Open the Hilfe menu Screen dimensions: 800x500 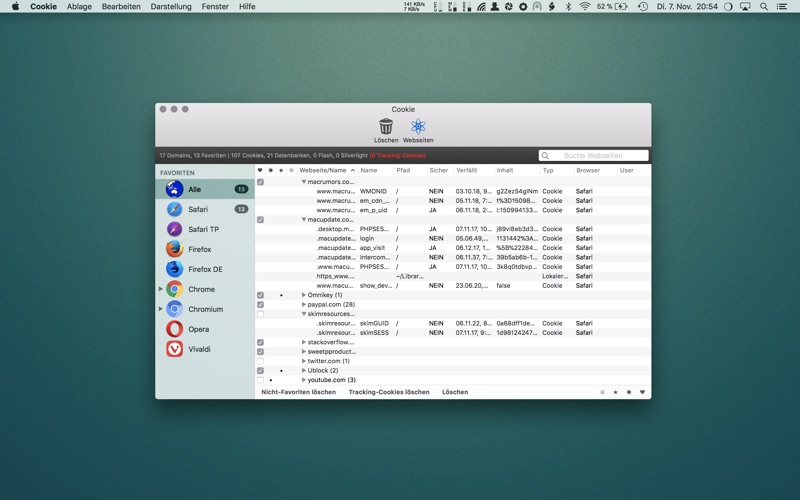pyautogui.click(x=247, y=7)
